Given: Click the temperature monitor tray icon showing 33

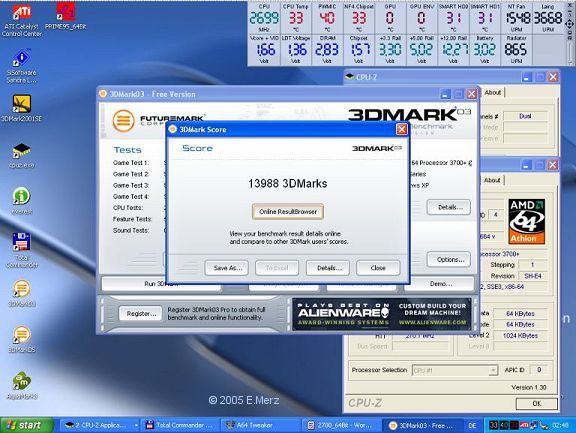Looking at the screenshot, I should point(493,425).
